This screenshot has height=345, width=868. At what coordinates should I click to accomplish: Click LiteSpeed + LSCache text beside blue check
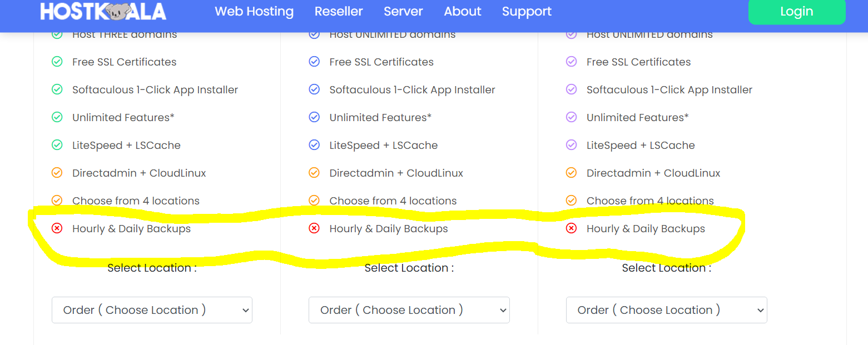[x=384, y=145]
